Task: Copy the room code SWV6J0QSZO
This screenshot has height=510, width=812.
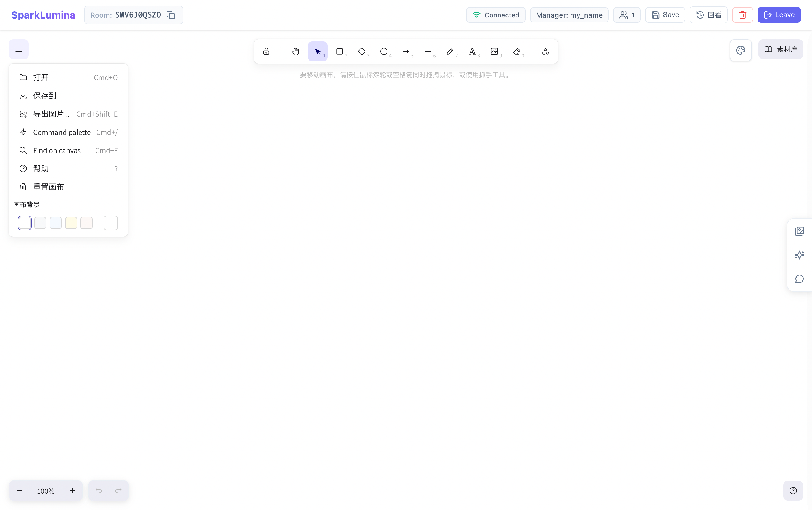Action: 171,15
